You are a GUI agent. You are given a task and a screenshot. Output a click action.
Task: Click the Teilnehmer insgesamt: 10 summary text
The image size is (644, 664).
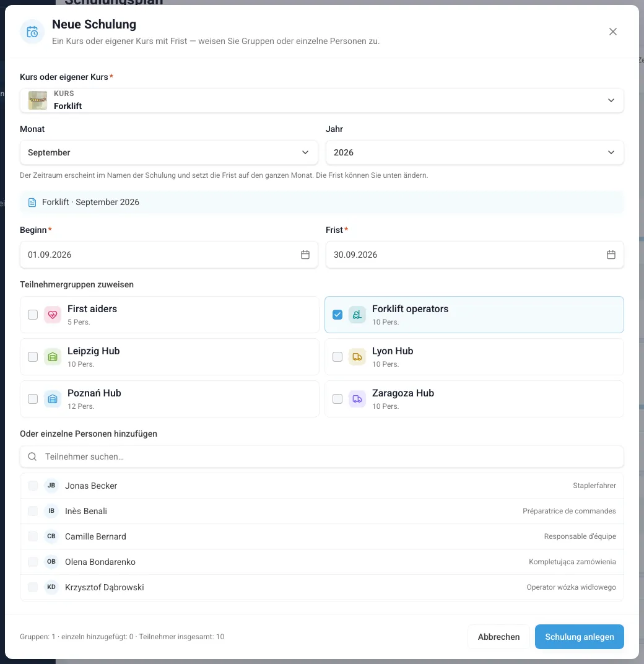pos(181,637)
